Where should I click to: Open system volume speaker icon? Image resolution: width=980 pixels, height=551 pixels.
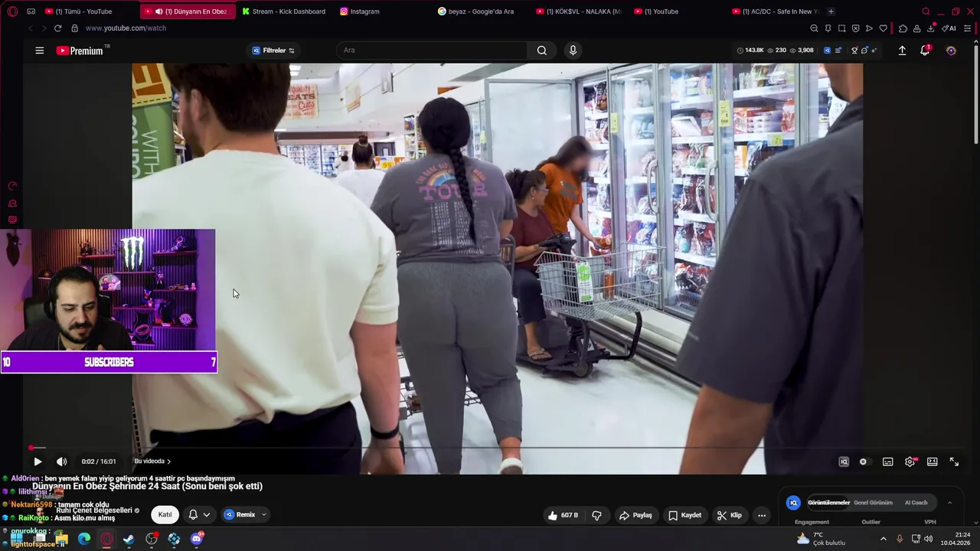(x=928, y=539)
